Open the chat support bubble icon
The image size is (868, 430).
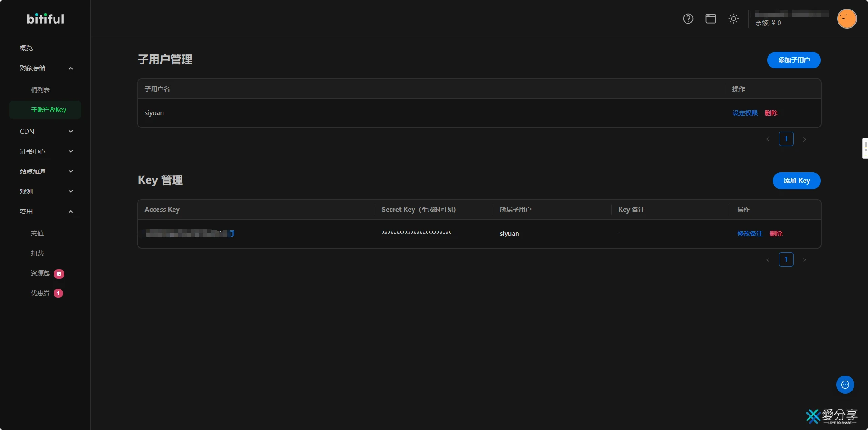pyautogui.click(x=845, y=385)
